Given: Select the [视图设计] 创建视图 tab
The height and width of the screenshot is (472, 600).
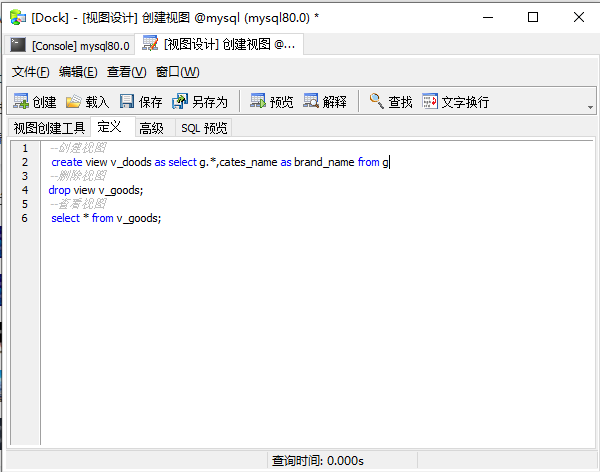Looking at the screenshot, I should tap(219, 44).
